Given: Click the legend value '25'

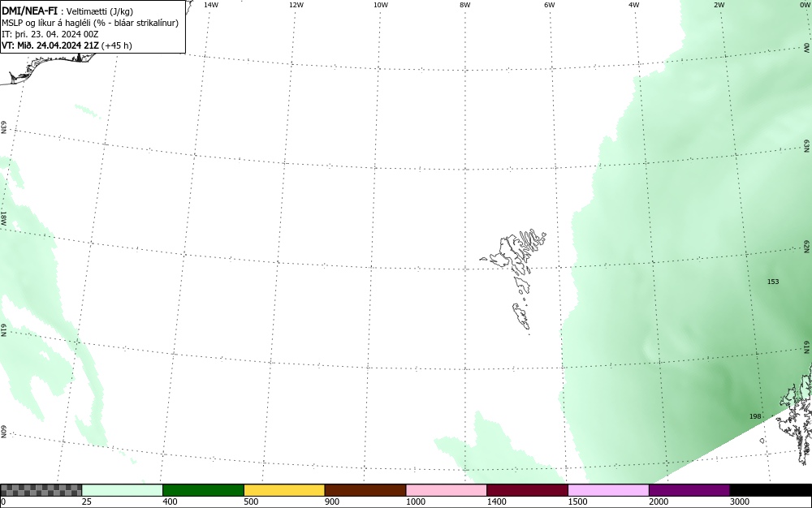Looking at the screenshot, I should [x=87, y=502].
